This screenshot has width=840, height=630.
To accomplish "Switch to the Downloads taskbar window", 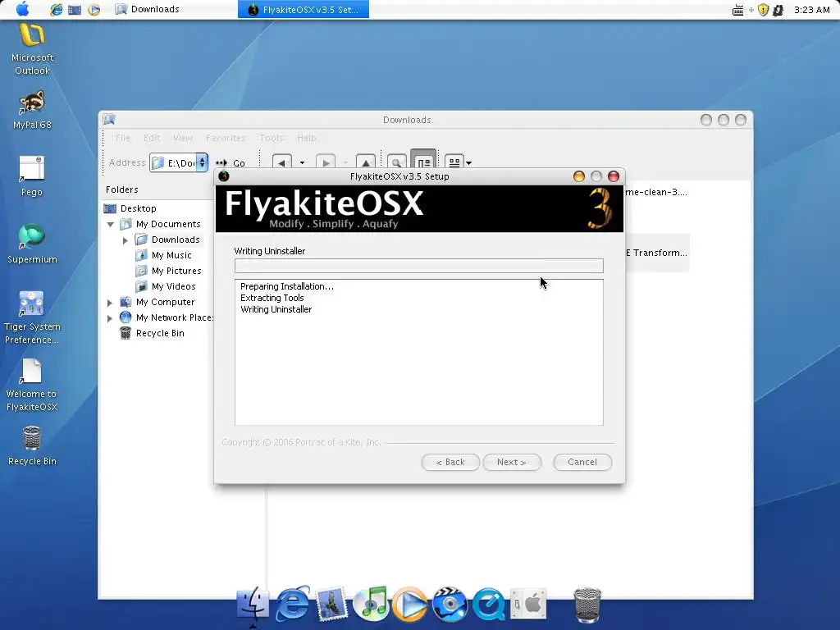I will pos(148,9).
